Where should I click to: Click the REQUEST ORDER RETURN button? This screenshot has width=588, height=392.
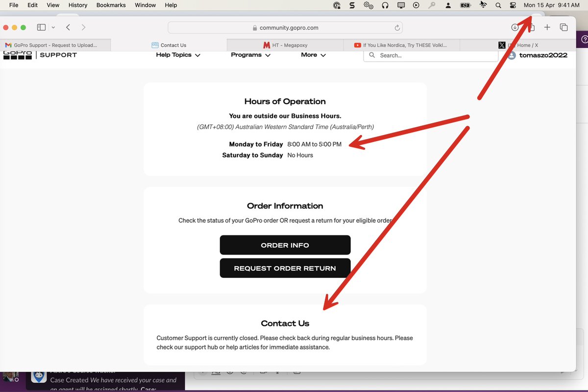pos(285,268)
